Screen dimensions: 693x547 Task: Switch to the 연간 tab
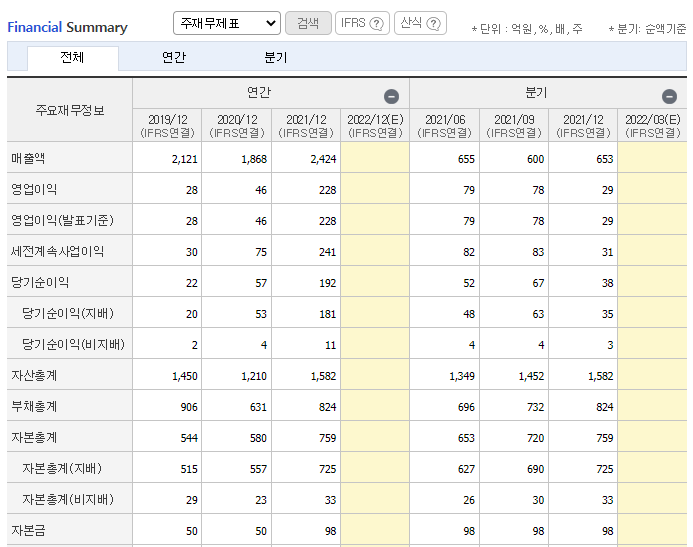[174, 57]
